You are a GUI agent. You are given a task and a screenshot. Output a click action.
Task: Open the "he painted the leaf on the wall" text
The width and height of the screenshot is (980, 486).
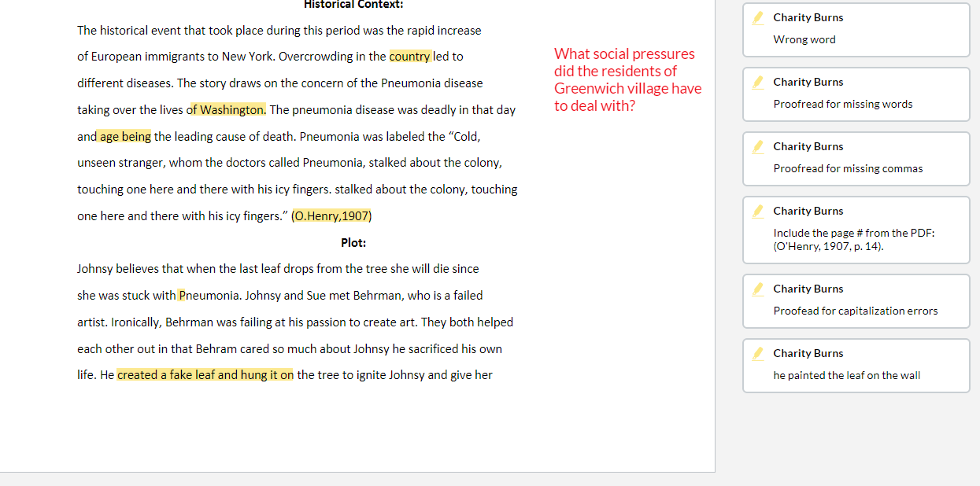(x=846, y=375)
